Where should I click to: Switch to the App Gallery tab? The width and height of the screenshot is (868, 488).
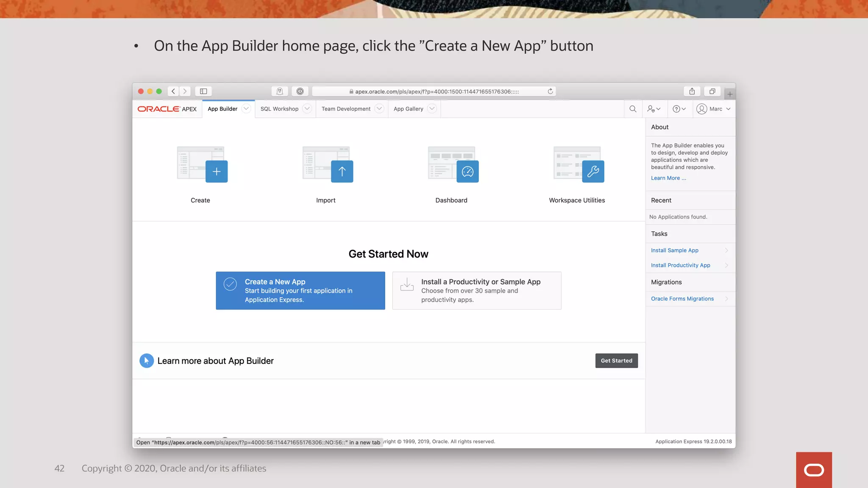(408, 109)
